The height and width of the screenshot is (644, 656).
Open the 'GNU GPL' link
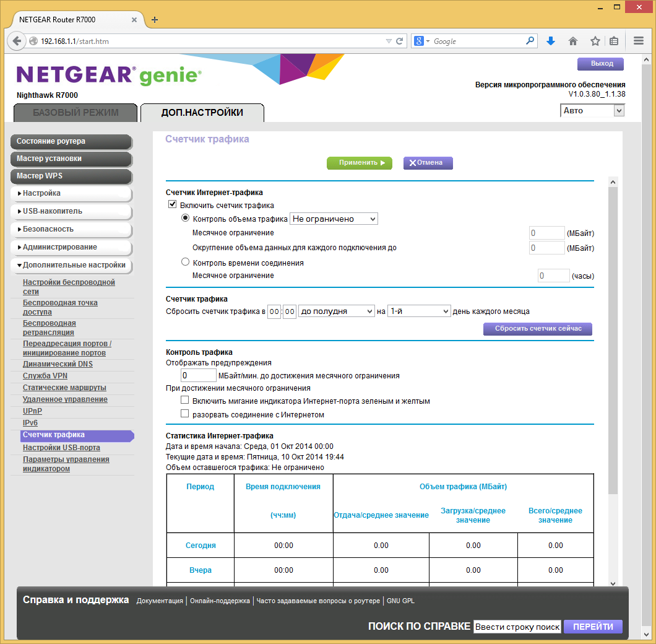(400, 601)
